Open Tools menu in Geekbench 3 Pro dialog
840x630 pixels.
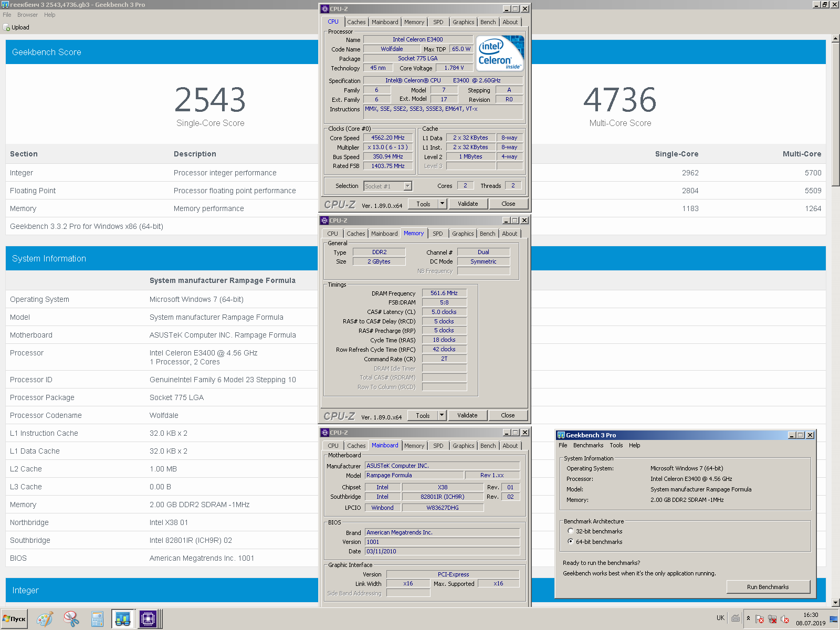(x=616, y=445)
